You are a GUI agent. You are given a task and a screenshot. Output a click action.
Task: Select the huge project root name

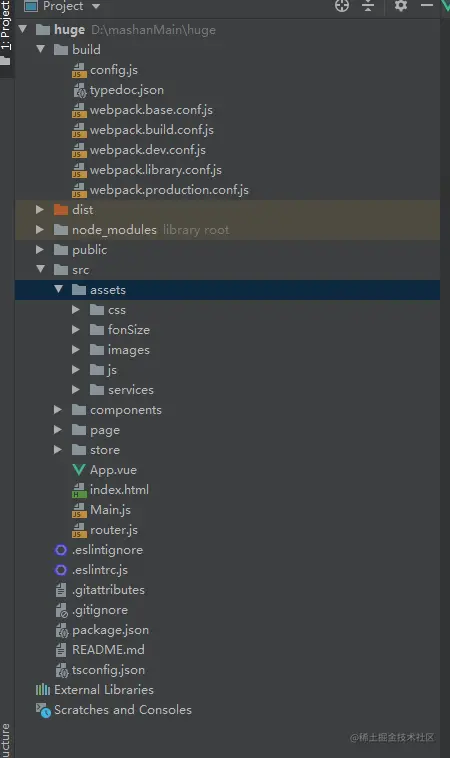click(x=70, y=30)
